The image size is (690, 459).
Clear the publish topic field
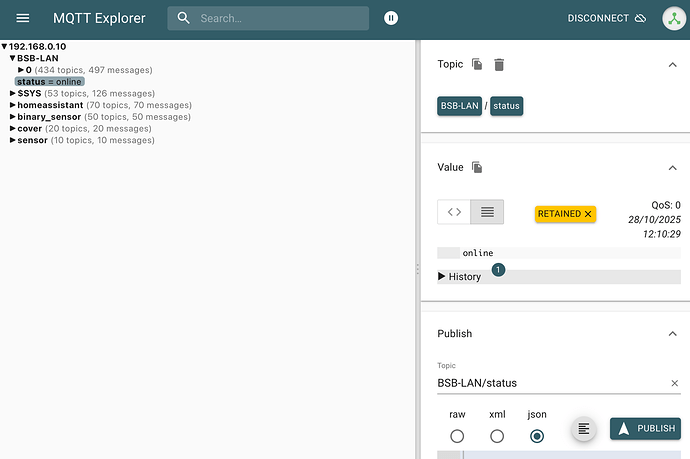pyautogui.click(x=674, y=383)
